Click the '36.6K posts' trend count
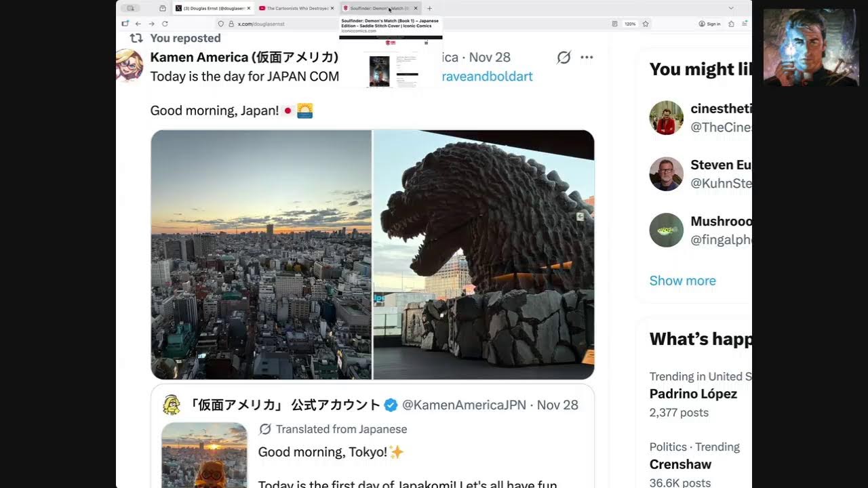 [680, 483]
